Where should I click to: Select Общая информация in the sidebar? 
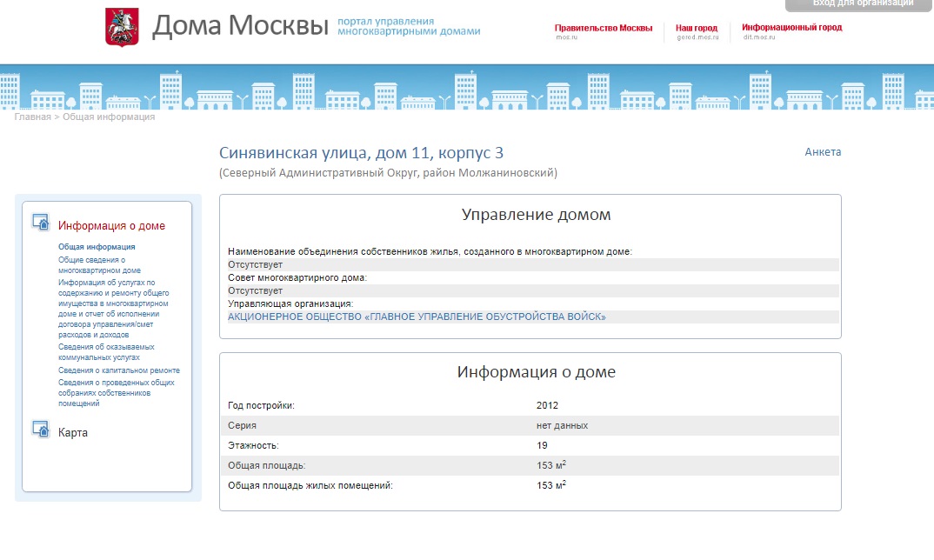[x=97, y=247]
